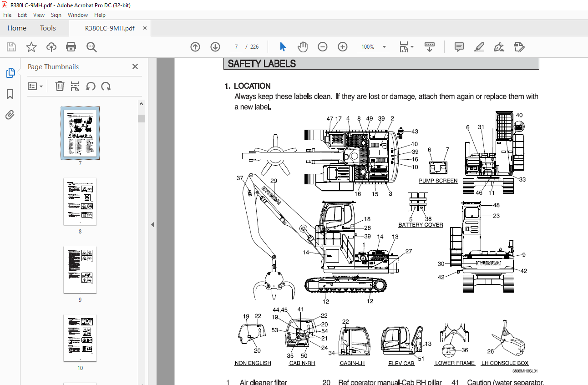
Task: Rotate page counterclockwise
Action: point(91,86)
